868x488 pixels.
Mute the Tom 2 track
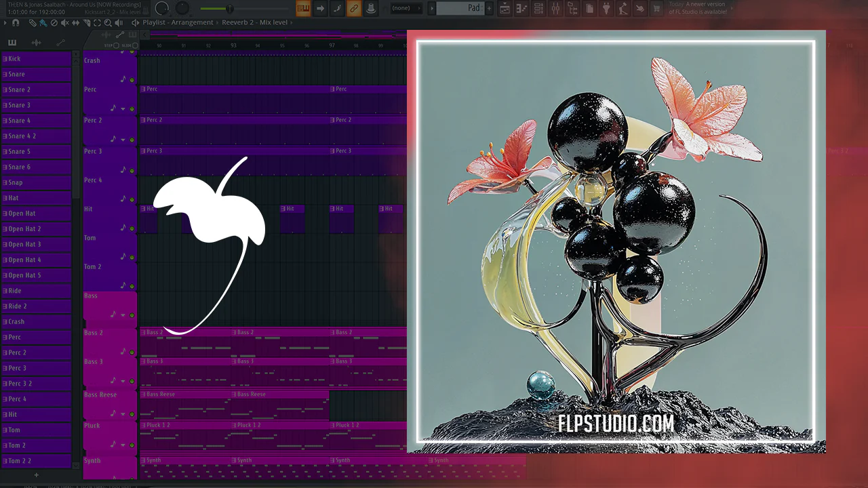pos(132,287)
